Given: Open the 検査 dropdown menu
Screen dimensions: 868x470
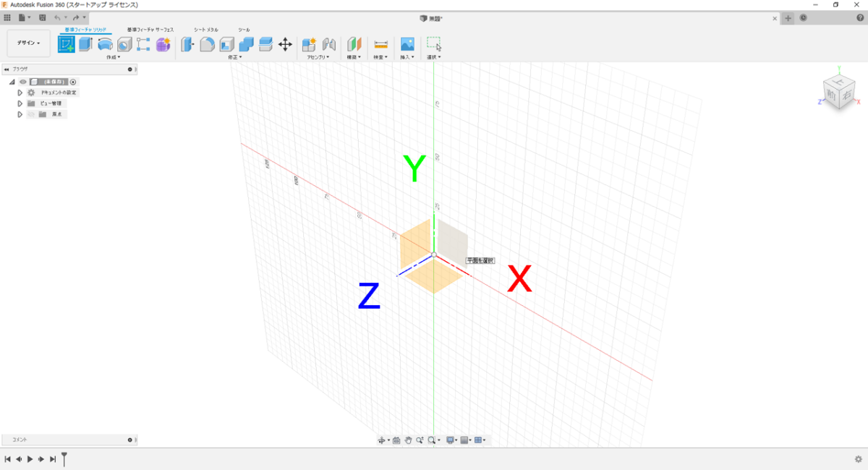Looking at the screenshot, I should click(380, 56).
